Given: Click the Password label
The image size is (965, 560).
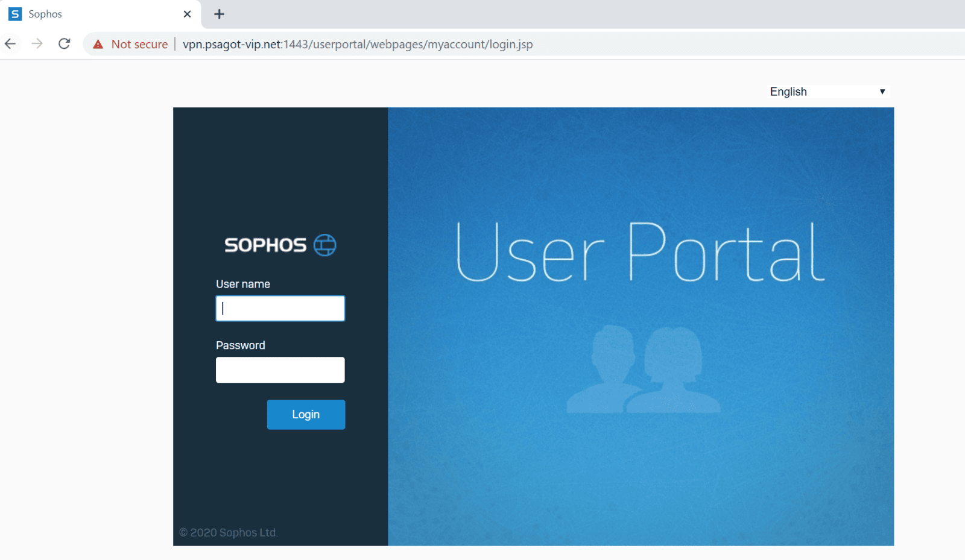Looking at the screenshot, I should click(241, 345).
